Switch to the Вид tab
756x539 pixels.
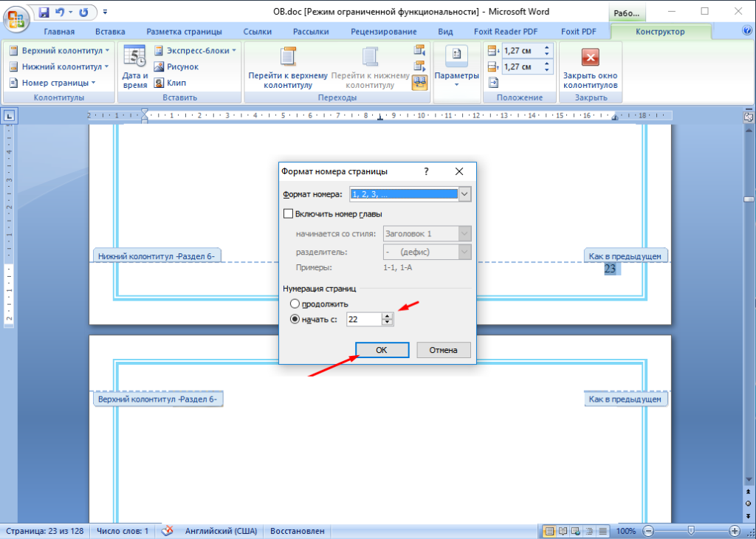(445, 32)
